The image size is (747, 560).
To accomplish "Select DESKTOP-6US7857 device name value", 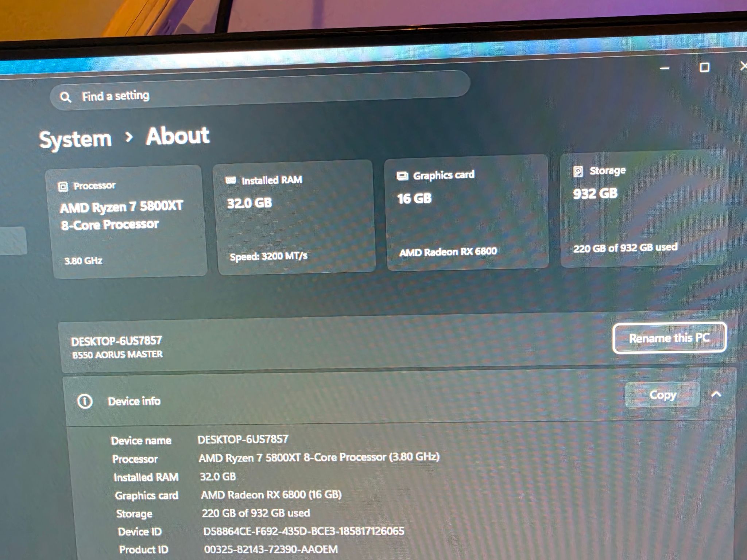I will [243, 439].
